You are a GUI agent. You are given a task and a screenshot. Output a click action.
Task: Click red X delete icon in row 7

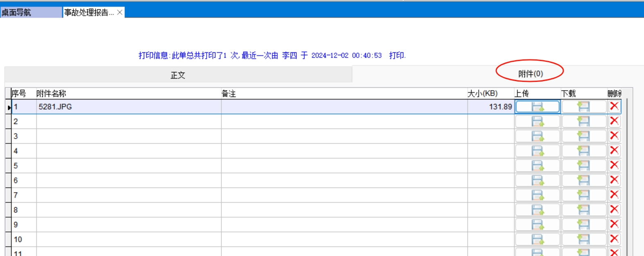[x=614, y=195]
